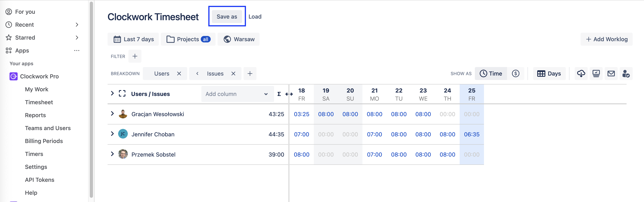The image size is (644, 202).
Task: Add a filter with plus icon
Action: (x=135, y=56)
